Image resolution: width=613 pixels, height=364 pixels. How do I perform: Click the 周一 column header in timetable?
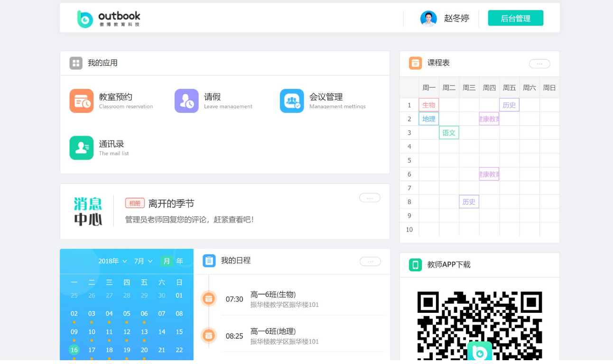(429, 88)
